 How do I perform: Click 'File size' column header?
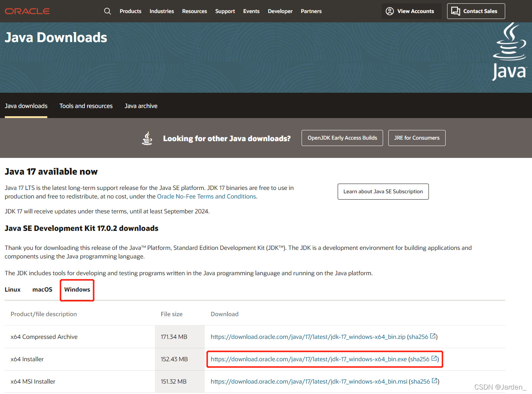point(172,314)
